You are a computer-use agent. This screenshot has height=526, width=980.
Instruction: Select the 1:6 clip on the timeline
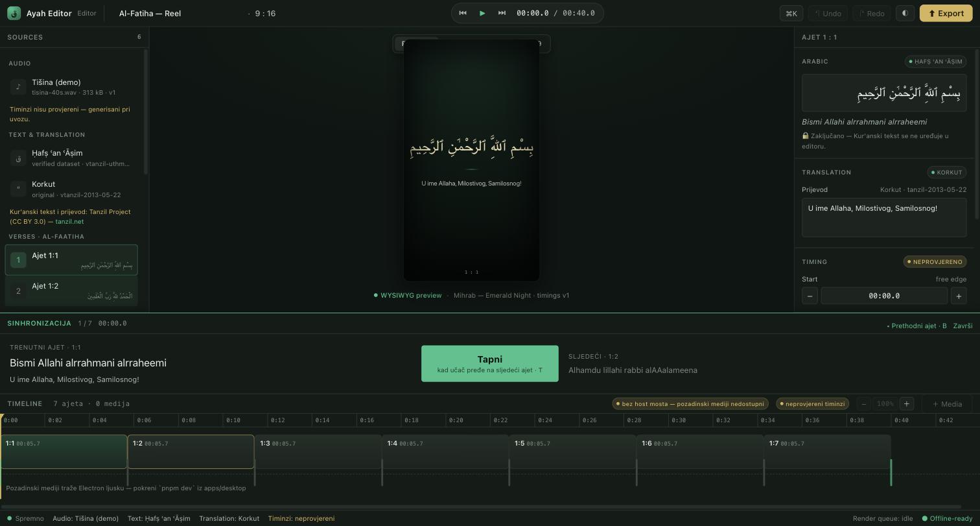[700, 451]
